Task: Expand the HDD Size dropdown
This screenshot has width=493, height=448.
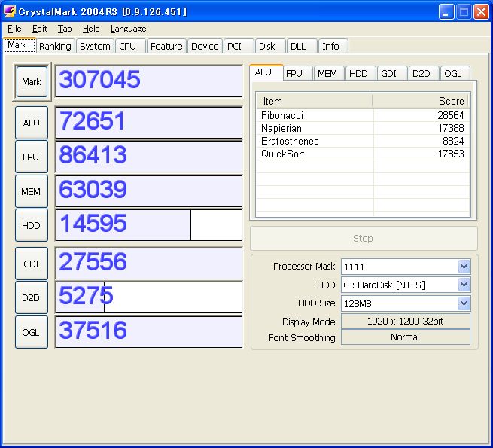Action: [x=464, y=303]
